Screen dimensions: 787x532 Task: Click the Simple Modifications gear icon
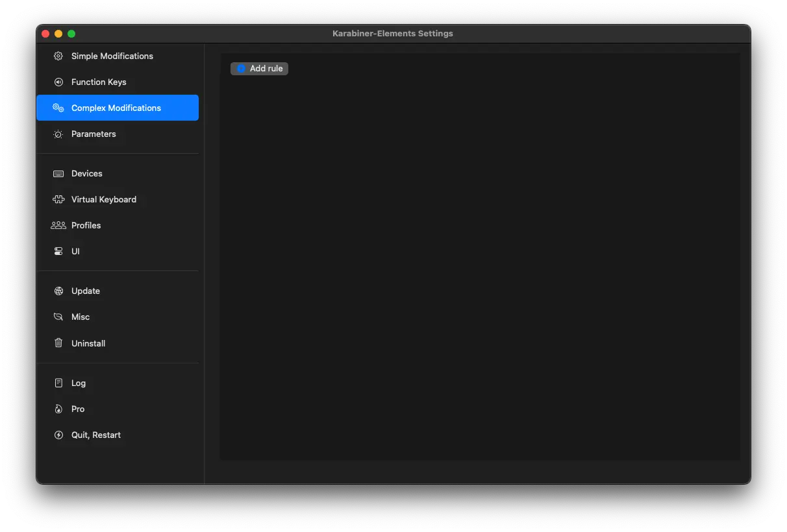(58, 56)
